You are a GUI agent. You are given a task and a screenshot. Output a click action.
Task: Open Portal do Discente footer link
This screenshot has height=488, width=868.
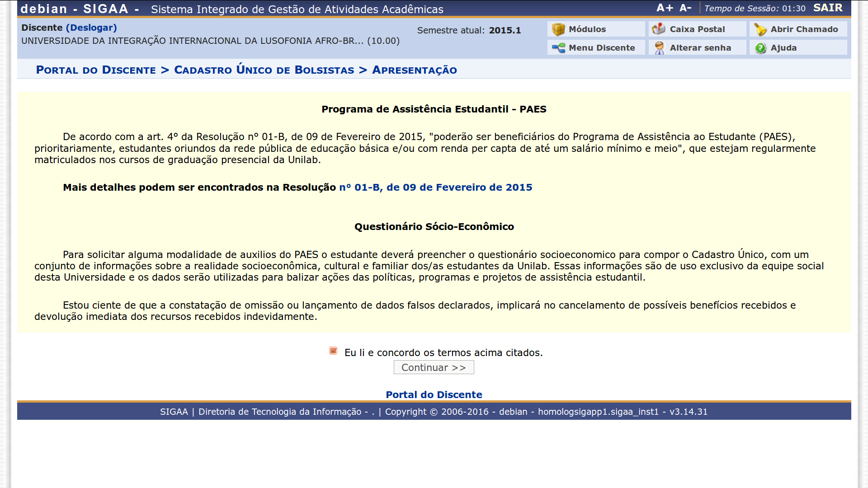(x=434, y=394)
